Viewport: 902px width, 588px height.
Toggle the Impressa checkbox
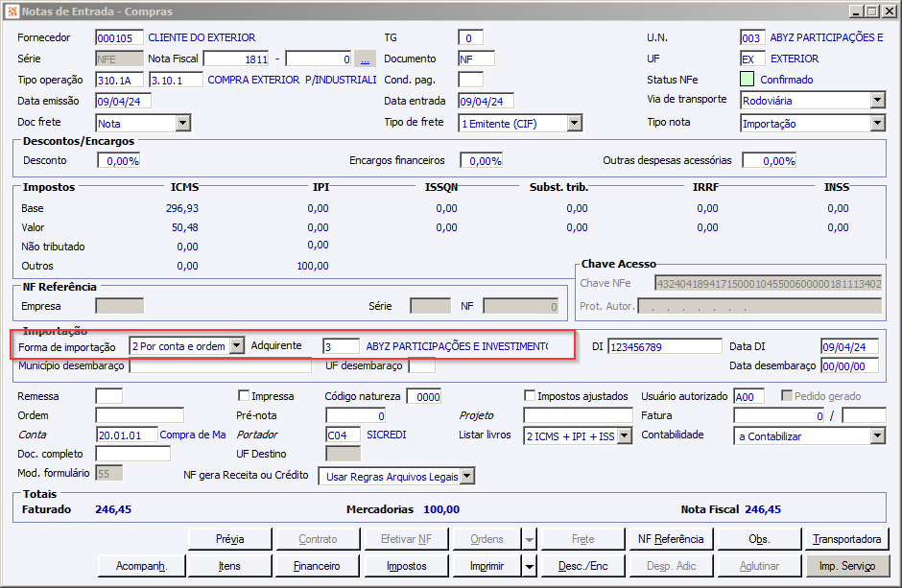pos(244,396)
